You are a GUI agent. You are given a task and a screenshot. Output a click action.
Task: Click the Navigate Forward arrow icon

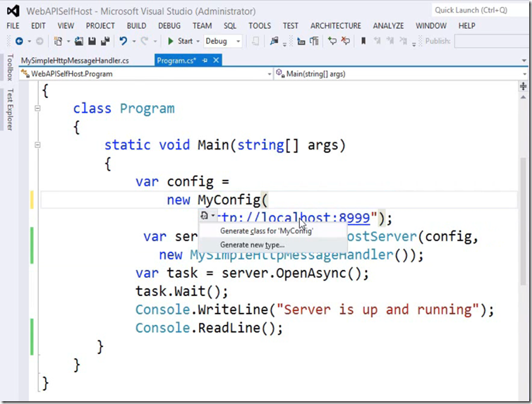pyautogui.click(x=40, y=42)
